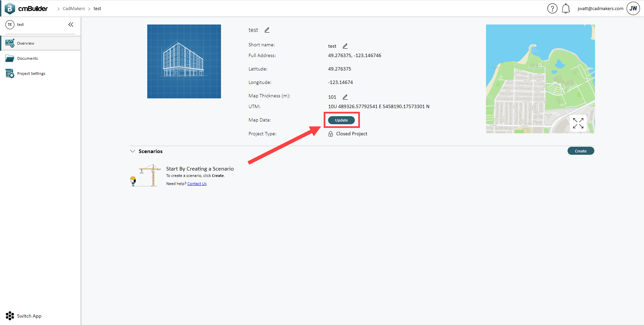Screen dimensions: 644x325
Task: Open the Overview panel in the sidebar
Action: coord(26,43)
